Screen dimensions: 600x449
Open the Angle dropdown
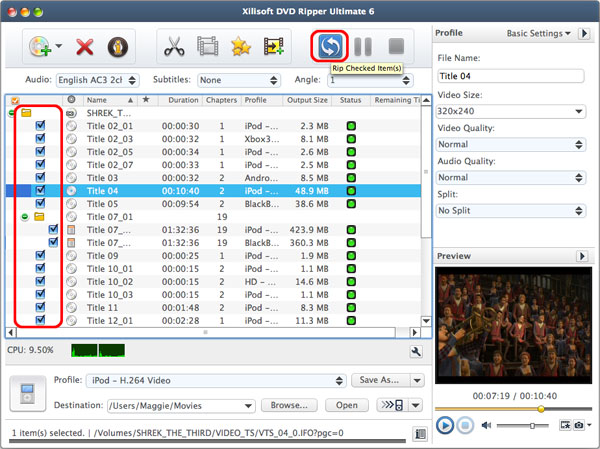[370, 80]
